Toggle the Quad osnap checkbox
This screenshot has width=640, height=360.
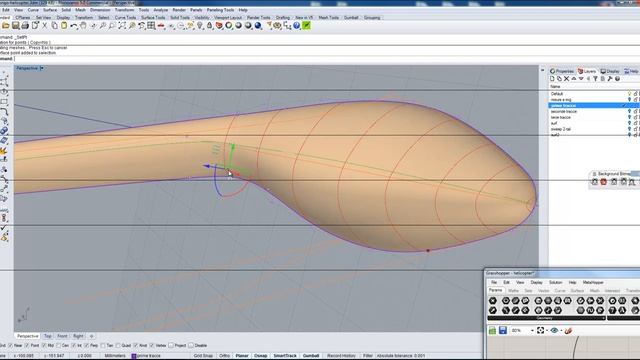(118, 345)
